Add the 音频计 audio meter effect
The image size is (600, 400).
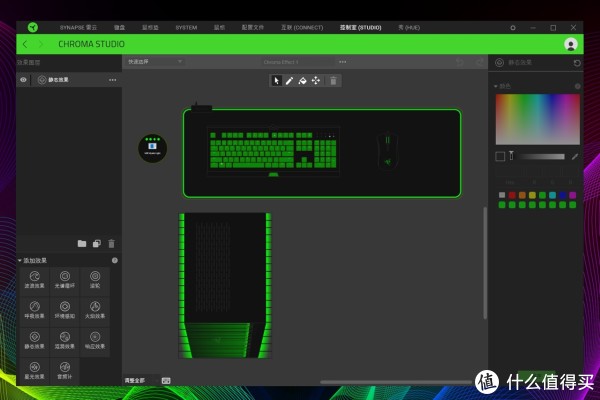coord(65,371)
